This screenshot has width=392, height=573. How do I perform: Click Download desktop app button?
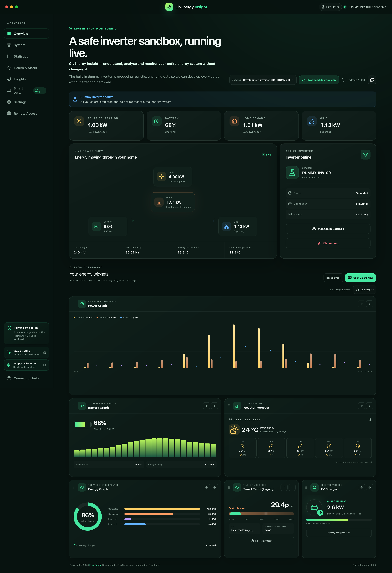(x=319, y=80)
